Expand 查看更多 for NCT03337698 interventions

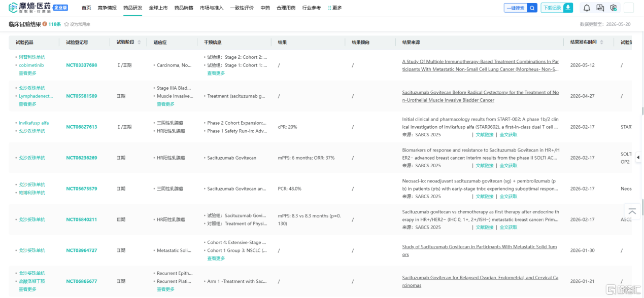click(x=216, y=73)
